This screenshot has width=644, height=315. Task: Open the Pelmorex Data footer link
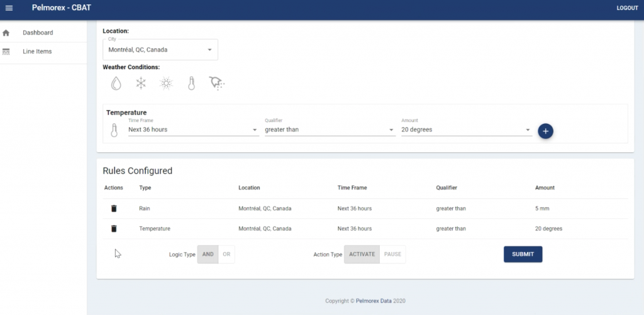pyautogui.click(x=374, y=301)
